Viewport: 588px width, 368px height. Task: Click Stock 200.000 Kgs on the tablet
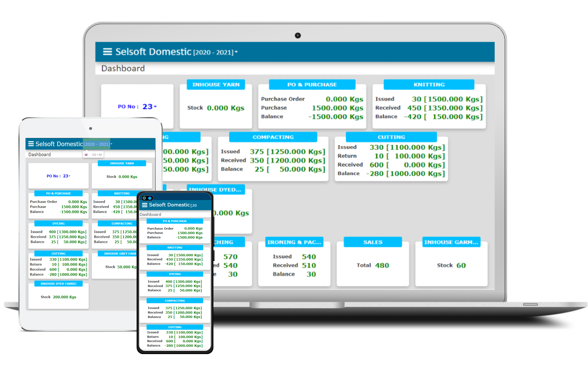(x=59, y=297)
